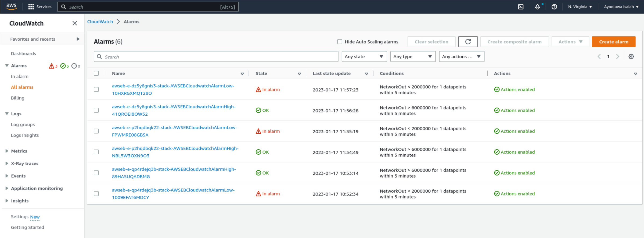Expand the Application monitoring section
This screenshot has height=238, width=644.
(x=7, y=188)
